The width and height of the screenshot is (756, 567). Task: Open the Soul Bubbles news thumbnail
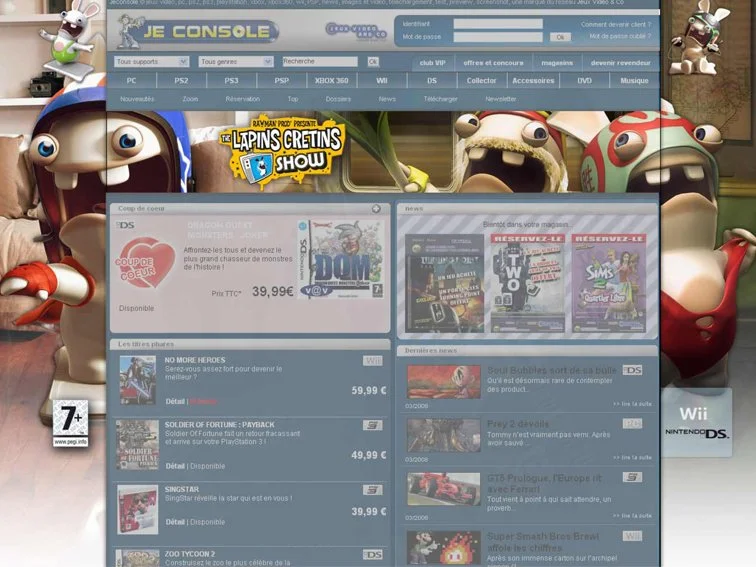(444, 382)
